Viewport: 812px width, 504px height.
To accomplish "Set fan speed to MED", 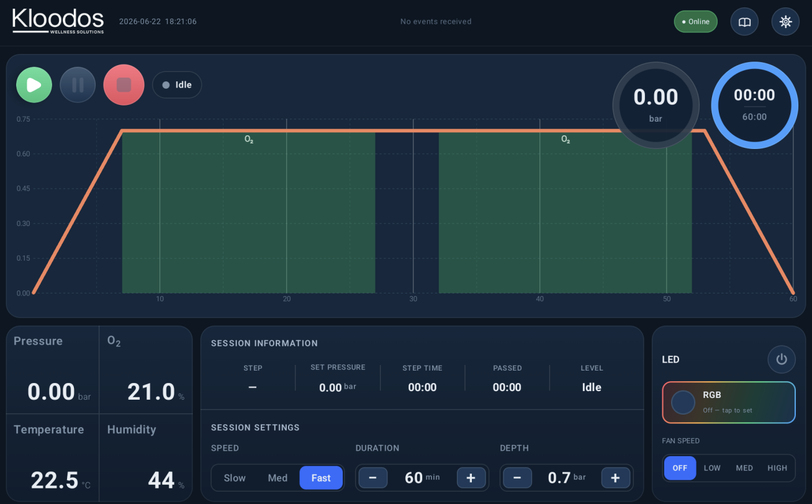I will pos(744,468).
